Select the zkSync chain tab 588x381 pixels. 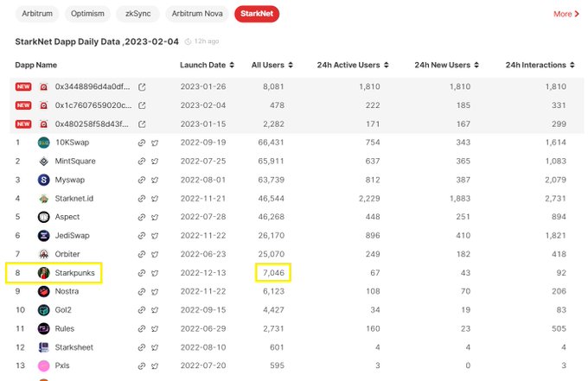click(138, 14)
